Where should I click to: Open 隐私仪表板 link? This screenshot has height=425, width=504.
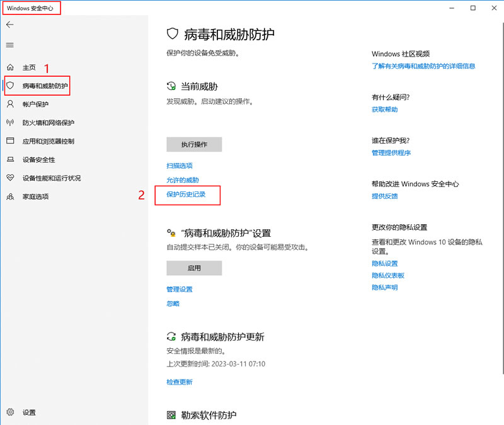coord(388,275)
